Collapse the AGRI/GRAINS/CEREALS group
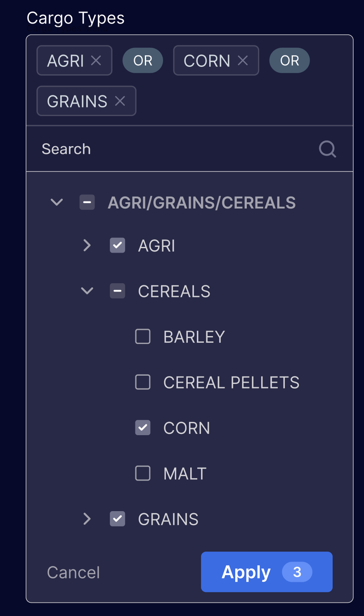Viewport: 364px width, 616px height. point(57,202)
